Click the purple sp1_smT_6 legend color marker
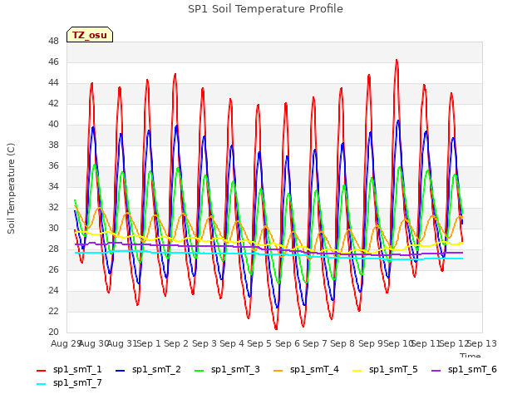The width and height of the screenshot is (532, 399). pyautogui.click(x=436, y=371)
